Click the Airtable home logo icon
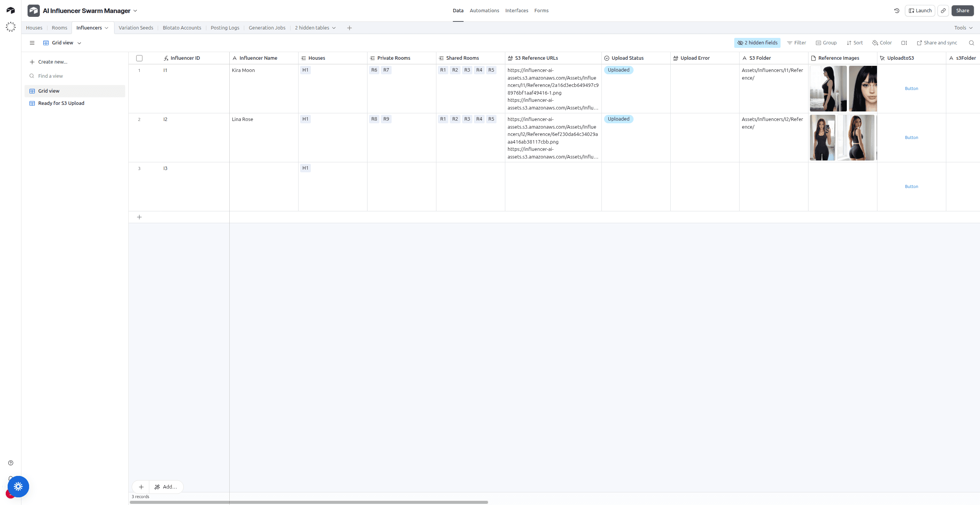 11,10
